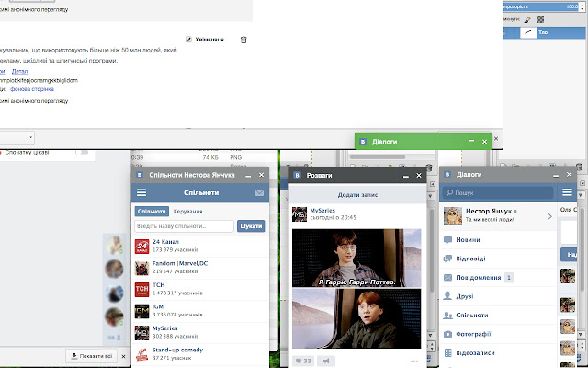This screenshot has height=368, width=588.
Task: Open the Harry Potter image in post
Action: (356, 258)
